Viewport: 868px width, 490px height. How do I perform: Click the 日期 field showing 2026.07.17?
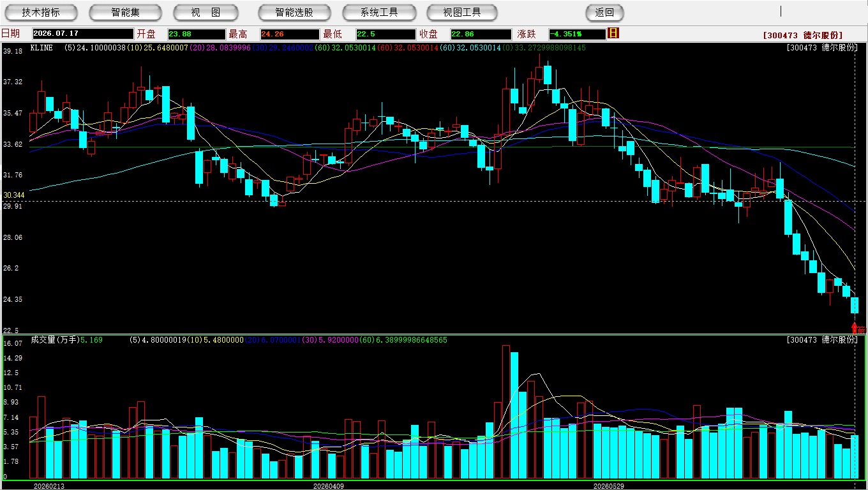pyautogui.click(x=82, y=34)
